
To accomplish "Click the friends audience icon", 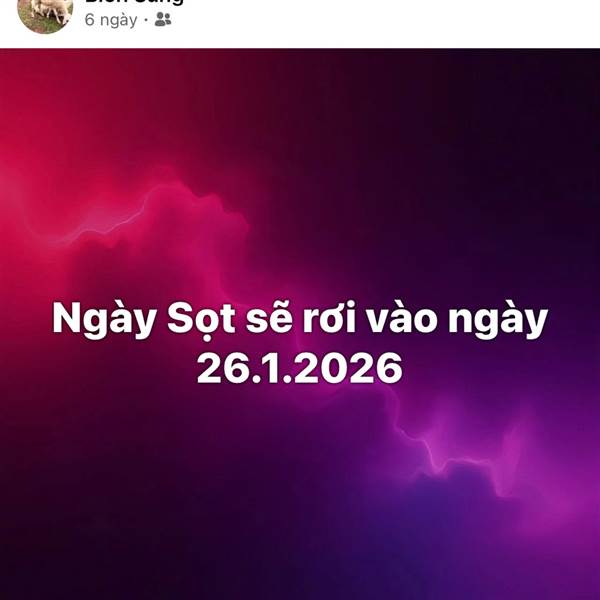I will tap(163, 20).
